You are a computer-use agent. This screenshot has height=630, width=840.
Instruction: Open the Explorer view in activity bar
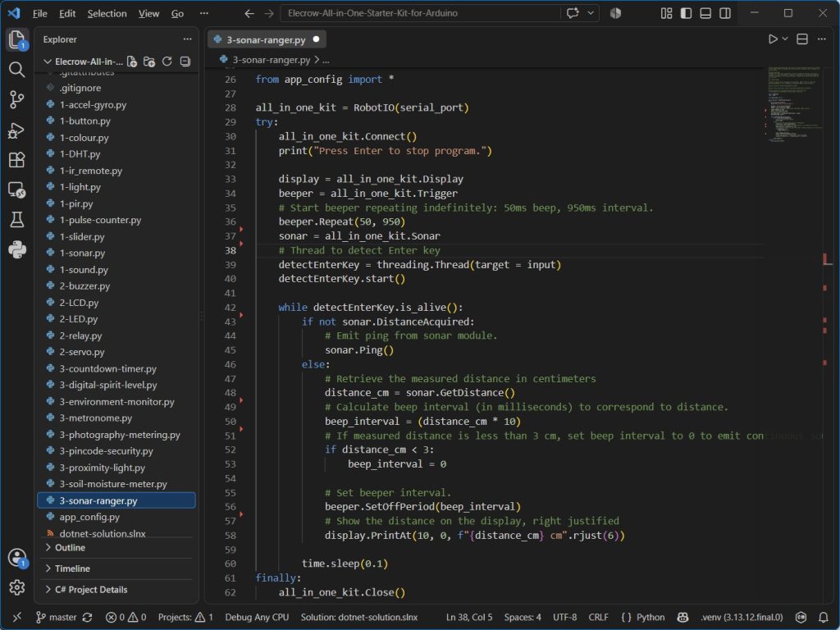16,39
